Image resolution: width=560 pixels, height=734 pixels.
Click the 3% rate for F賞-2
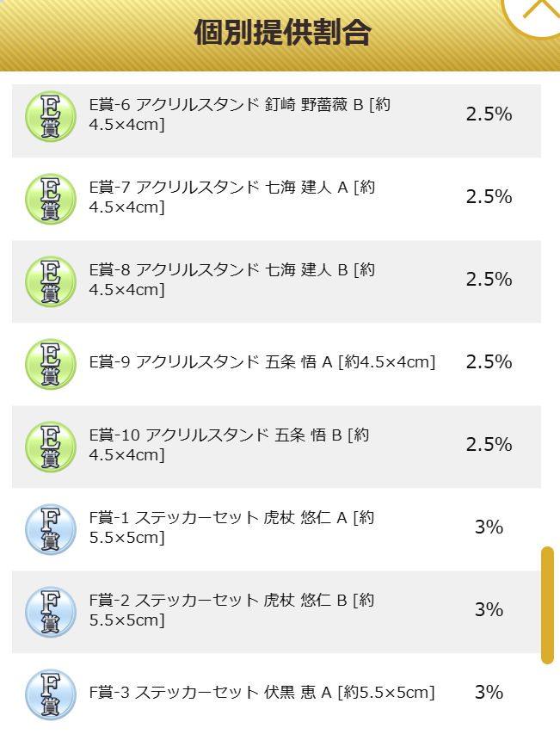(x=489, y=609)
